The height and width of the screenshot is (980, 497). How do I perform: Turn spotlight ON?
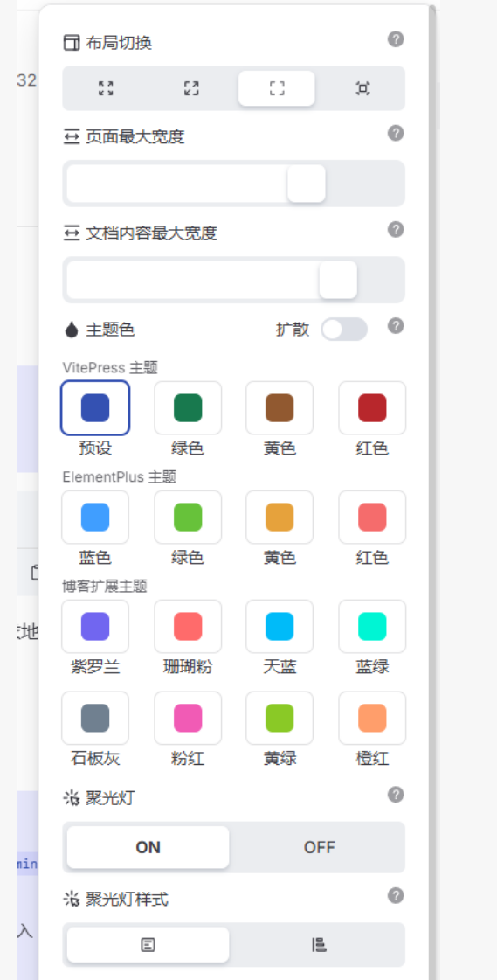pyautogui.click(x=148, y=847)
